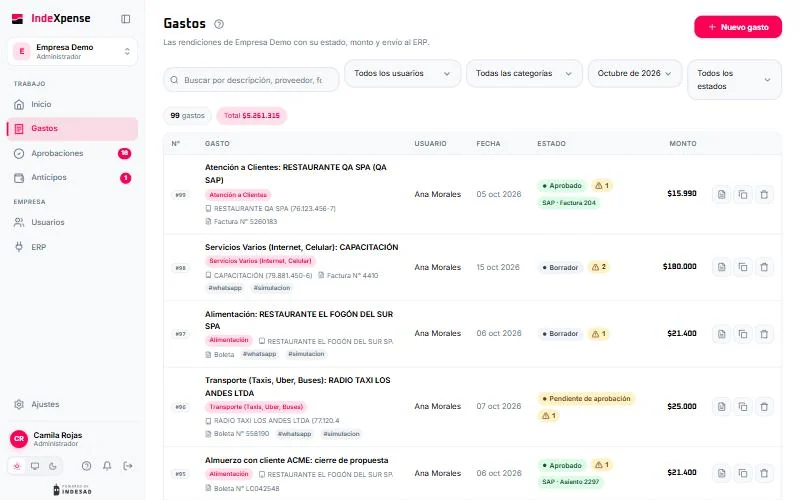Click Boleta N° 558190 text

(241, 434)
